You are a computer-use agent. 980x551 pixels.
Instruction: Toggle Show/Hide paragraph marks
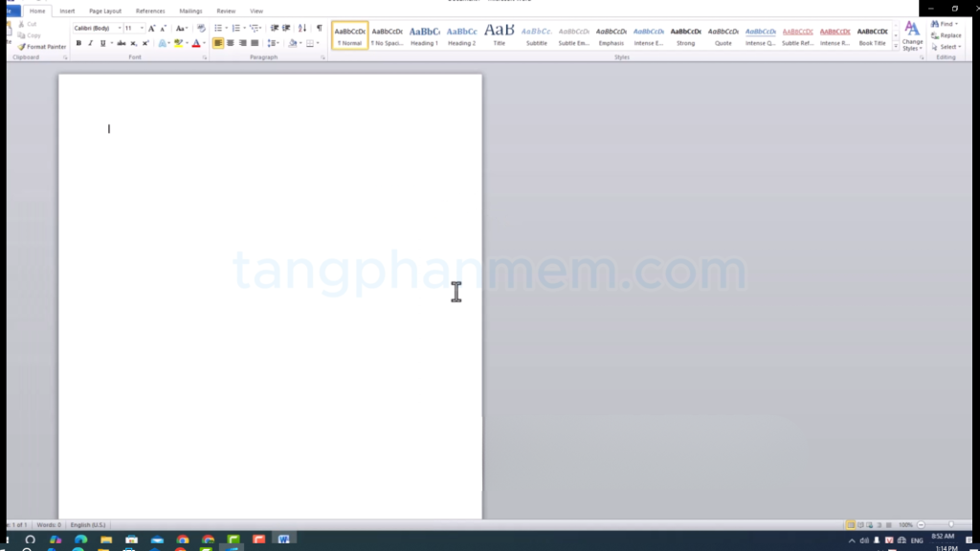point(320,28)
